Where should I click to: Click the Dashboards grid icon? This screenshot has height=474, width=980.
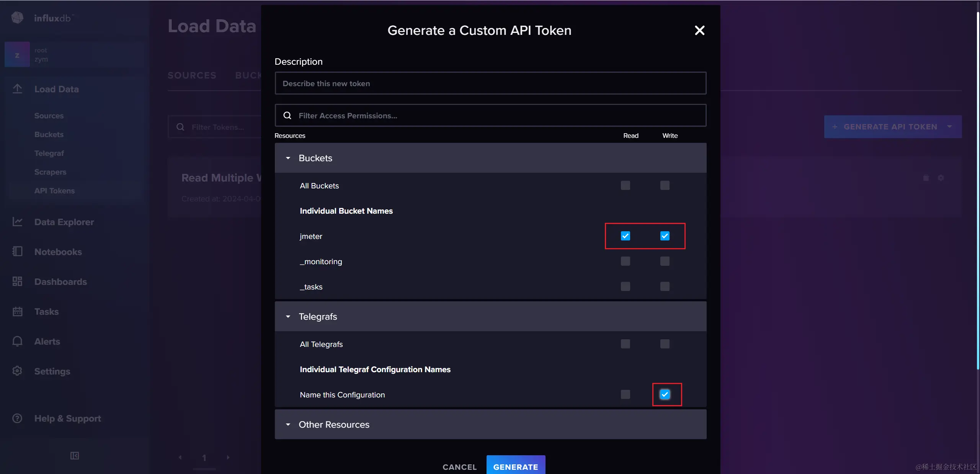17,281
